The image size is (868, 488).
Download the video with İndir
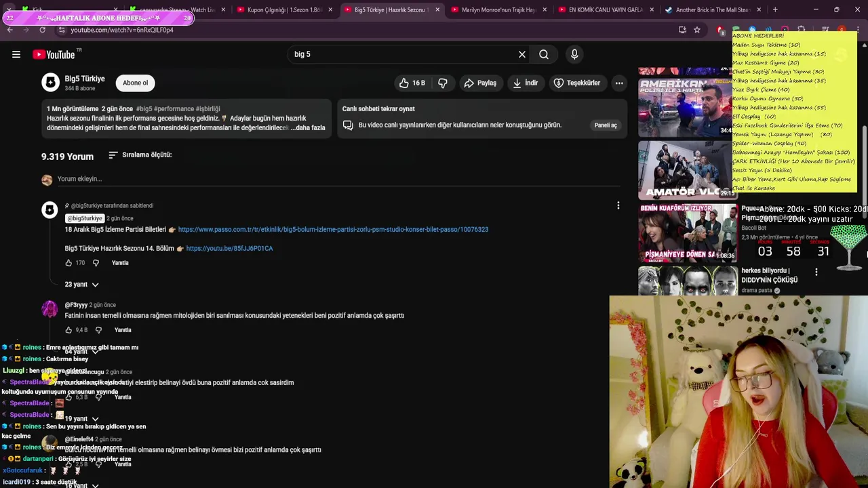tap(526, 83)
